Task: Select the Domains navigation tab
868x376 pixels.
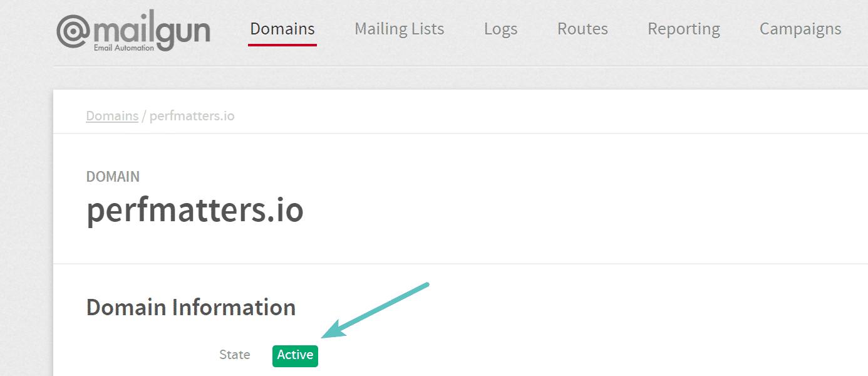Action: pos(282,29)
